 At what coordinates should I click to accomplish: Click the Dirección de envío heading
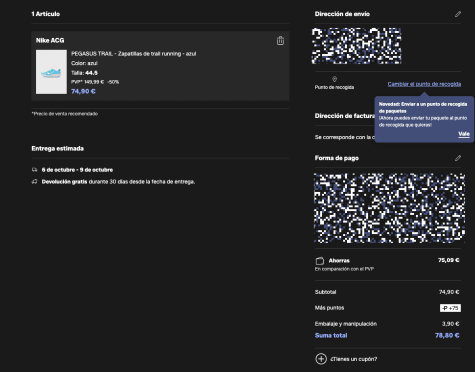[x=342, y=14]
